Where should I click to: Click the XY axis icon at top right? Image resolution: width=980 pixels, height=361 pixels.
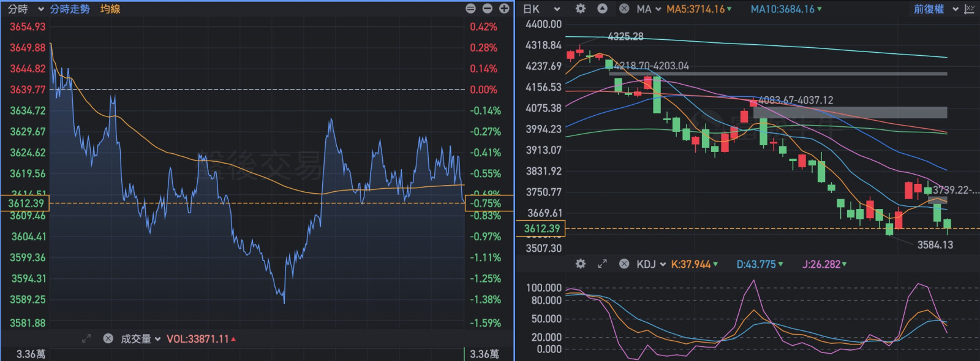[x=970, y=9]
